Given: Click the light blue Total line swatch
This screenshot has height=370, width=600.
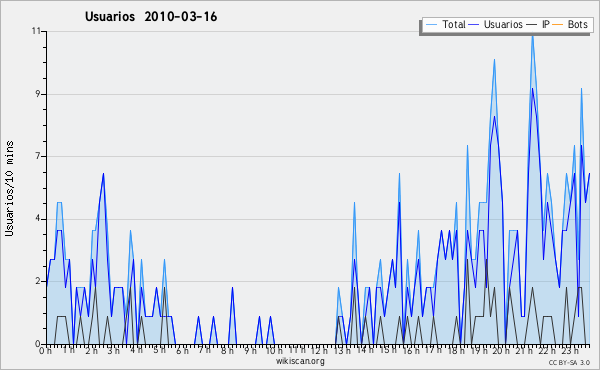Looking at the screenshot, I should 431,25.
